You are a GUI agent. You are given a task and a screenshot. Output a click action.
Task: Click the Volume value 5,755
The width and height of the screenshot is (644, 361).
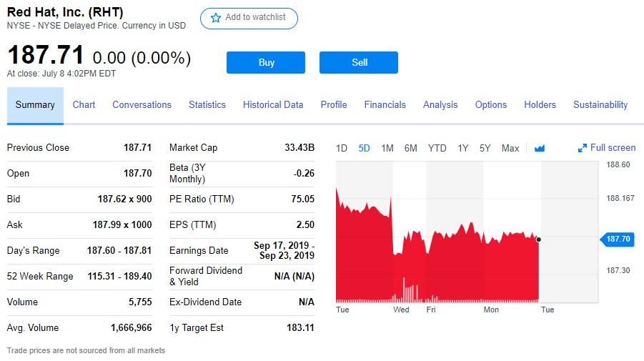140,302
